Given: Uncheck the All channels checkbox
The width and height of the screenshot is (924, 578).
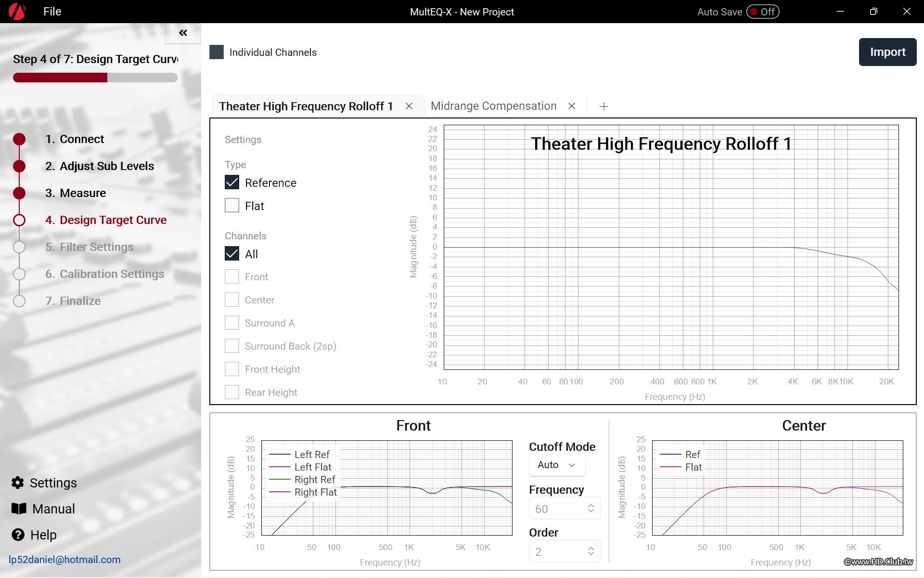Looking at the screenshot, I should click(x=232, y=254).
